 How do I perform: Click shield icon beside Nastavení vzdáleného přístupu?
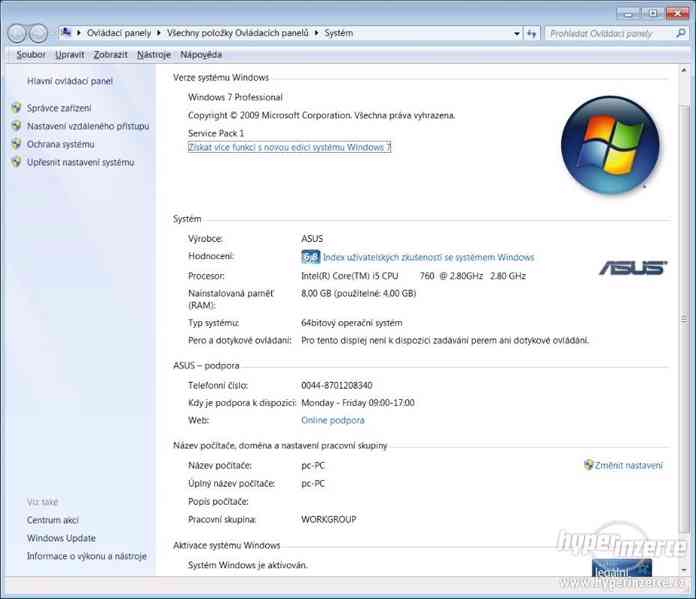16,126
